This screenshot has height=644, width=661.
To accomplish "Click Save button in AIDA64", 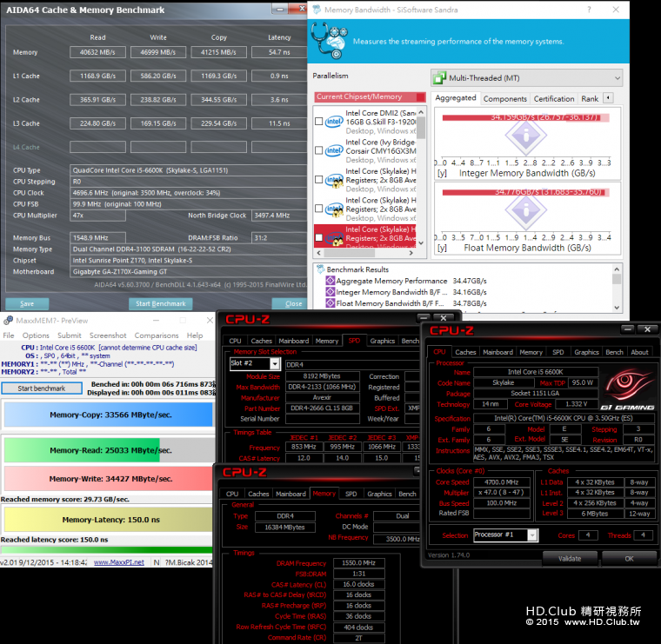I will coord(27,303).
